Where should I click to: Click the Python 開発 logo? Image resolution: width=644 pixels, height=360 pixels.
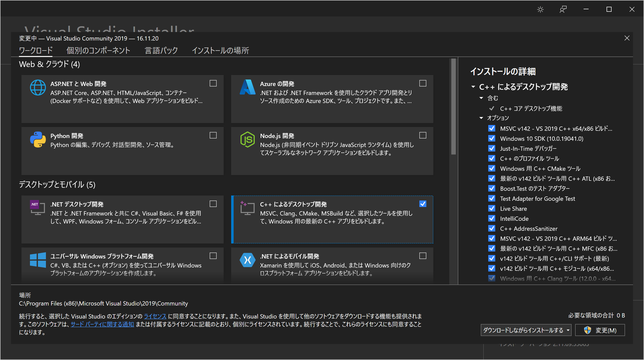[x=38, y=139]
